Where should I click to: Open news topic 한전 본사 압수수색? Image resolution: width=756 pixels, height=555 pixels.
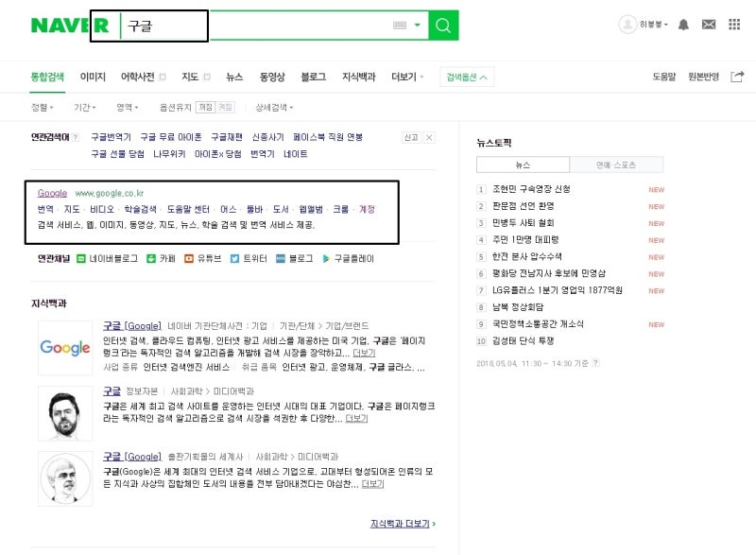click(527, 256)
